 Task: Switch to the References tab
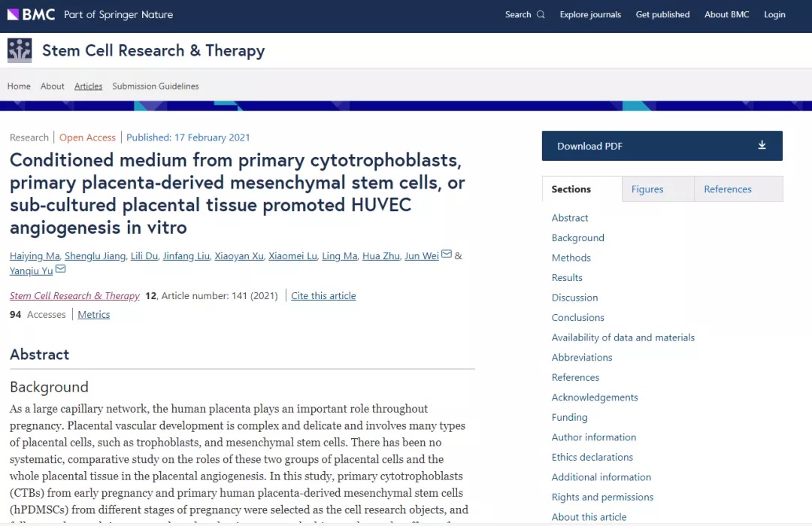727,189
